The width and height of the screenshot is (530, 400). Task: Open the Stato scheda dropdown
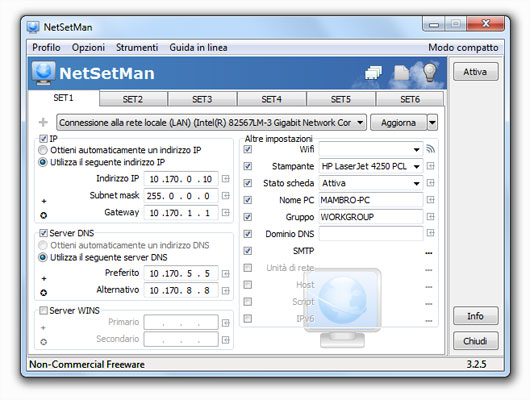[371, 183]
